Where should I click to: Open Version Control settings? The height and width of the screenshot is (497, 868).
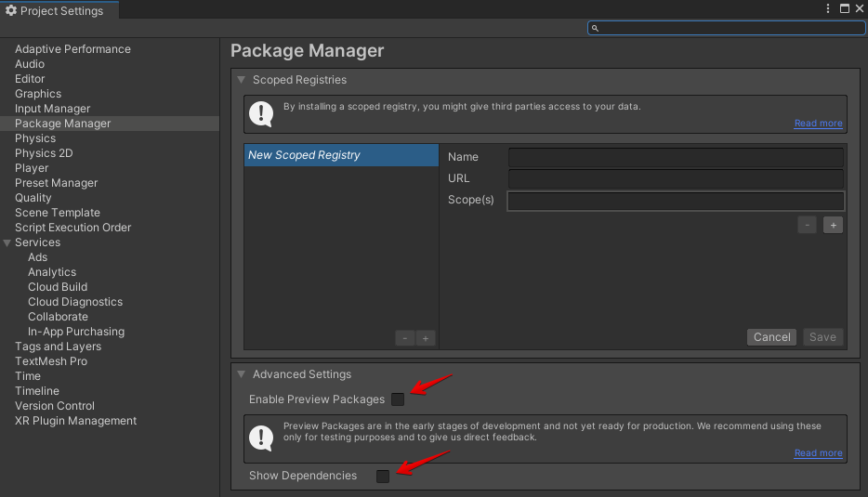pos(54,406)
